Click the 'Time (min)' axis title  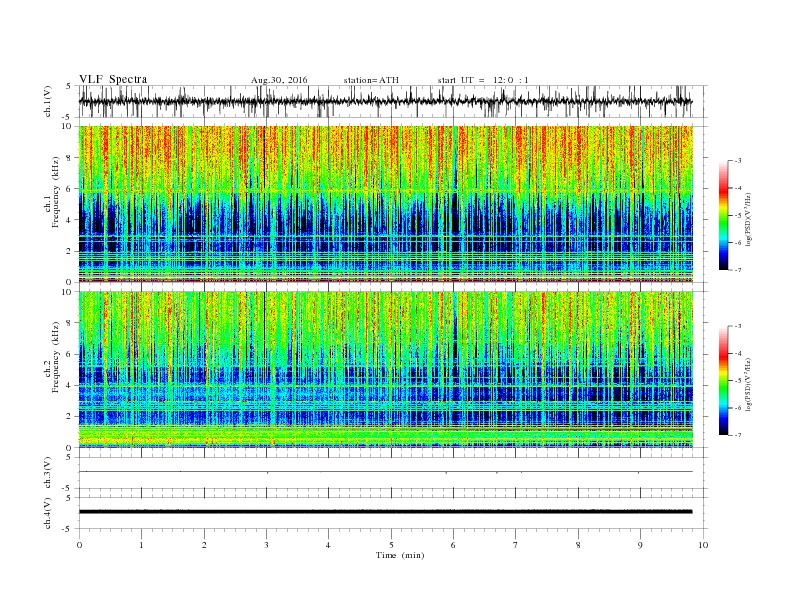coord(400,555)
